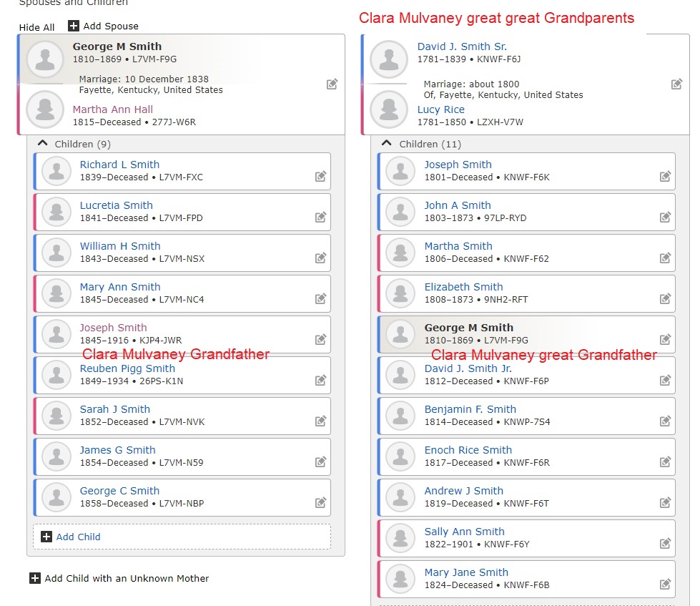Click plus icon for Add Spouse
The image size is (700, 606).
pyautogui.click(x=73, y=26)
